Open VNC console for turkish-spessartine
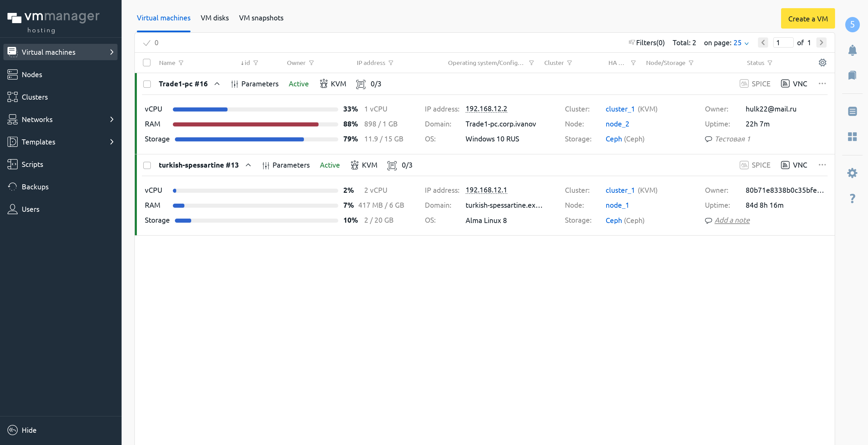 coord(795,165)
